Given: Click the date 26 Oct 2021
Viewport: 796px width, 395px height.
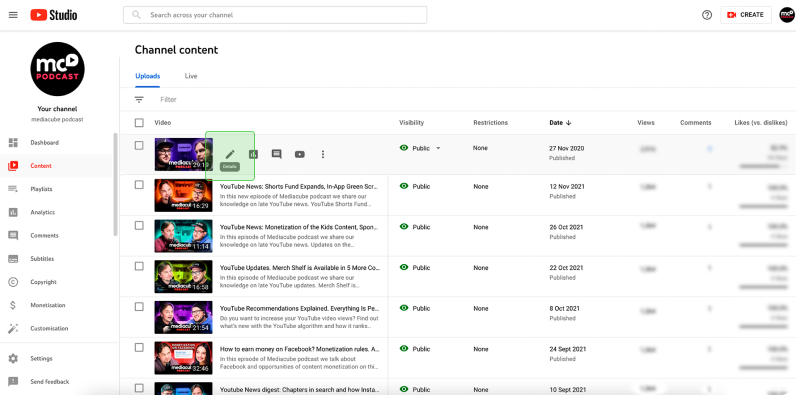Looking at the screenshot, I should point(566,227).
